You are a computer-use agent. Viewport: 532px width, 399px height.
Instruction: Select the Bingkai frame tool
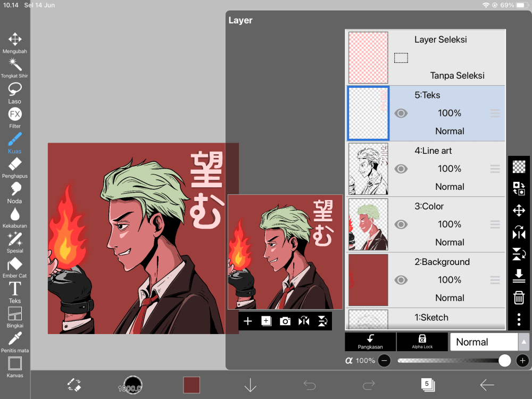(14, 317)
